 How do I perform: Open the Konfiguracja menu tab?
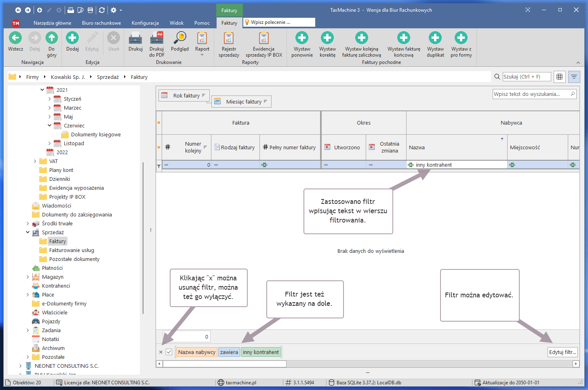coord(145,23)
